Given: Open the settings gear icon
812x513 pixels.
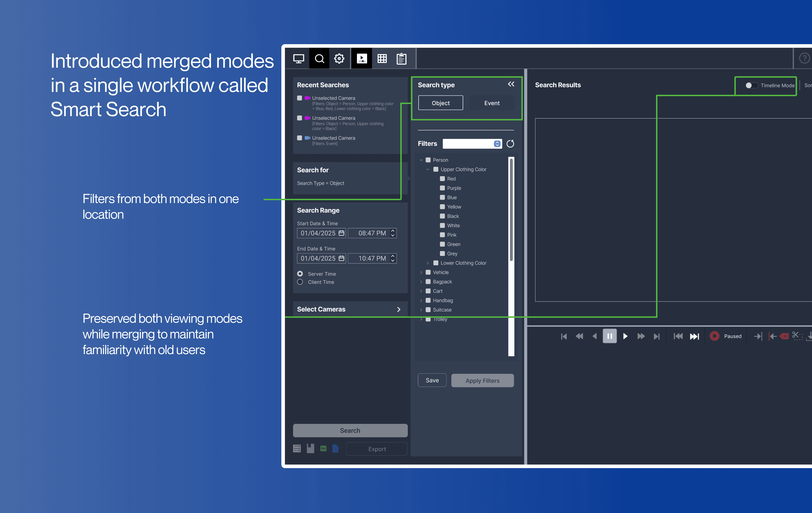Looking at the screenshot, I should (339, 59).
